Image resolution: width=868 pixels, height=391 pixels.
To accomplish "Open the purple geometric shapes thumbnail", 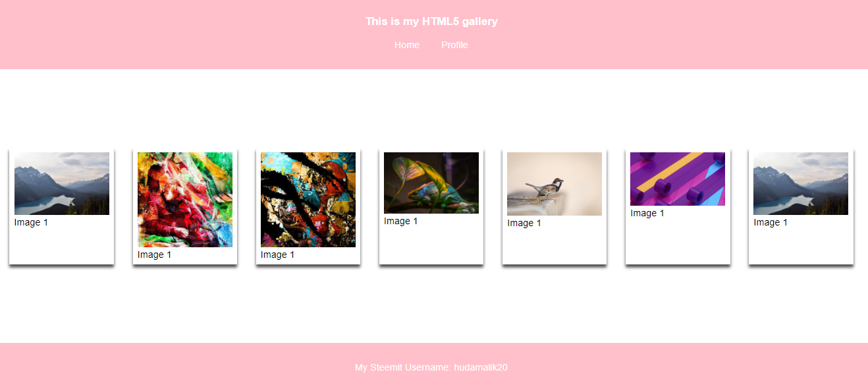I will [x=678, y=179].
